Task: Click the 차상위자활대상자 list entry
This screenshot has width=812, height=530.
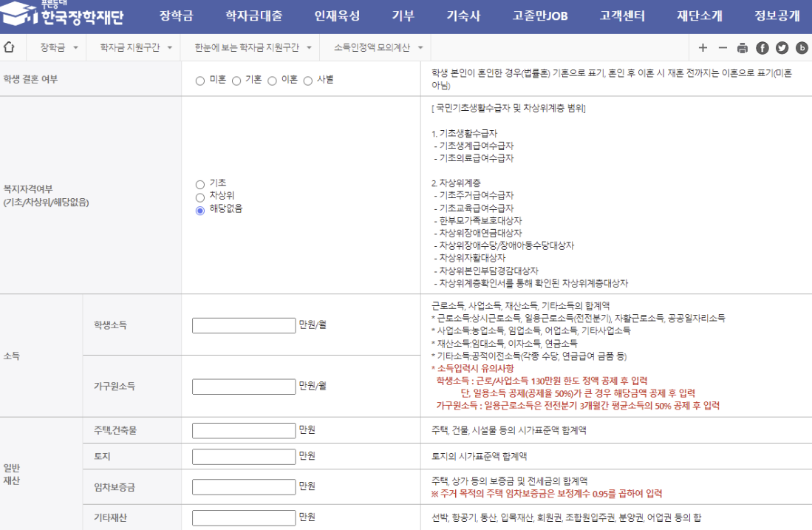Action: 470,257
